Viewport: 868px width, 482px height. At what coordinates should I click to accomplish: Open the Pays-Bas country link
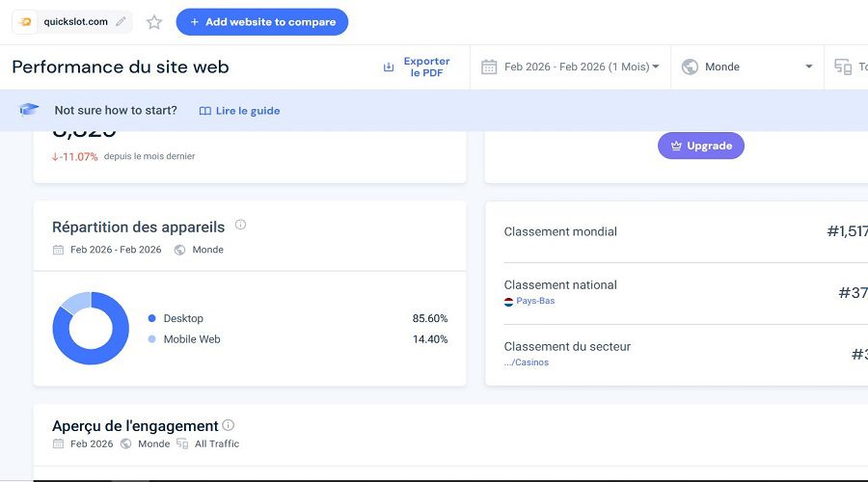(535, 301)
